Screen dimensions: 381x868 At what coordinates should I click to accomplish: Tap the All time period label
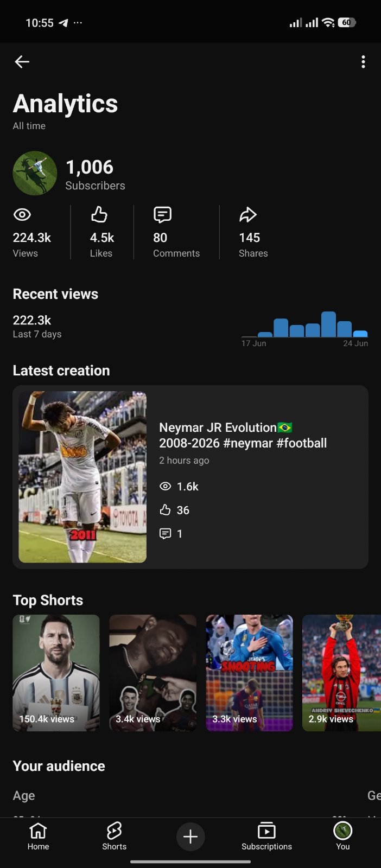tap(29, 126)
